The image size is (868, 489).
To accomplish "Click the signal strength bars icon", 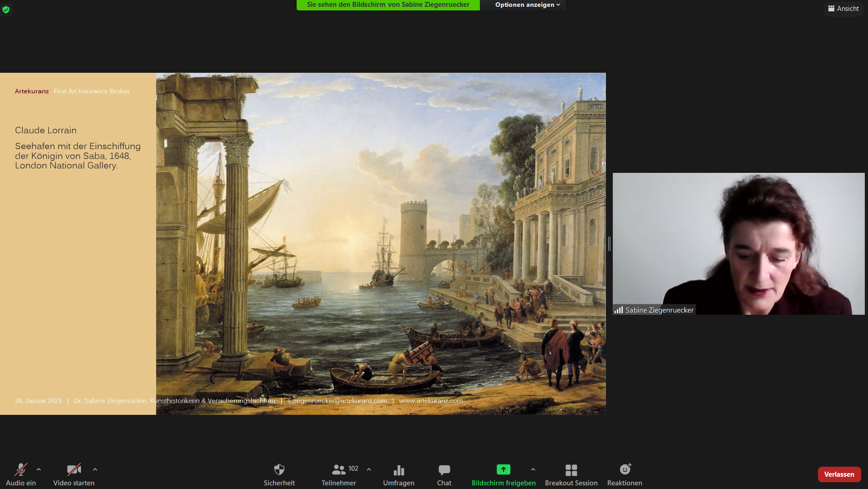I will pyautogui.click(x=619, y=310).
